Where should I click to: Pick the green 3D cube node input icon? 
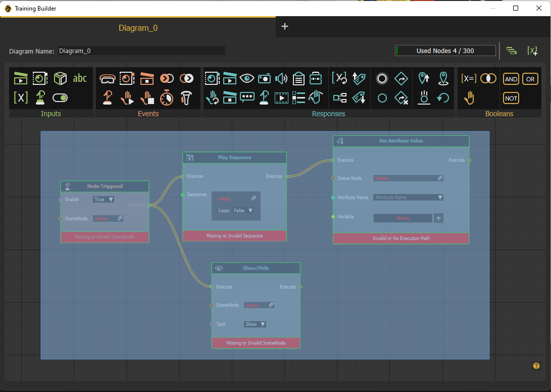point(60,78)
